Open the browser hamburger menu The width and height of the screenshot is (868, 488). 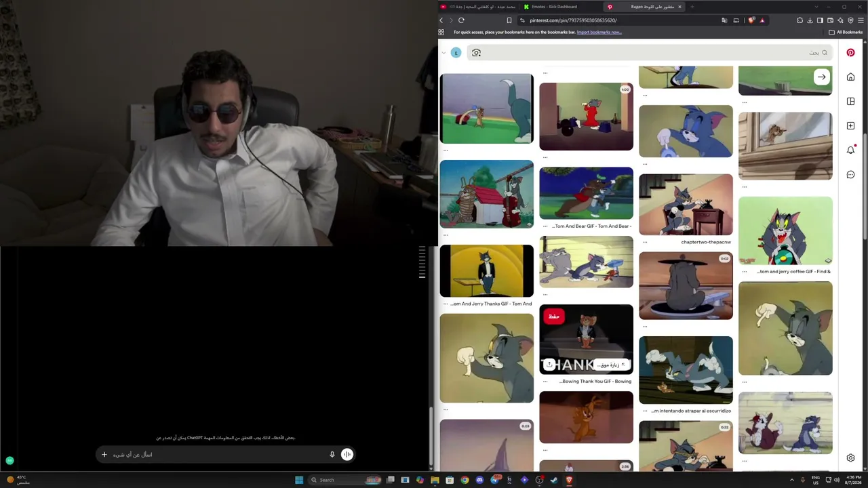coord(861,20)
